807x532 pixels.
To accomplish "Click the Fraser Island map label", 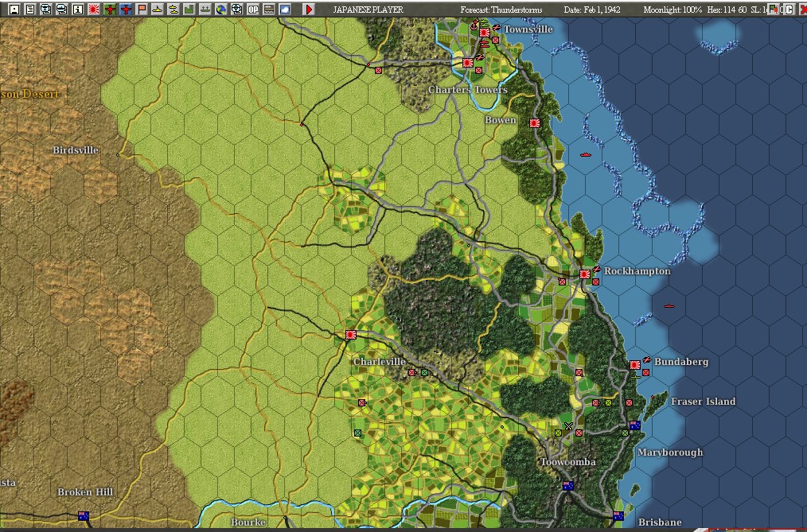I will 703,402.
